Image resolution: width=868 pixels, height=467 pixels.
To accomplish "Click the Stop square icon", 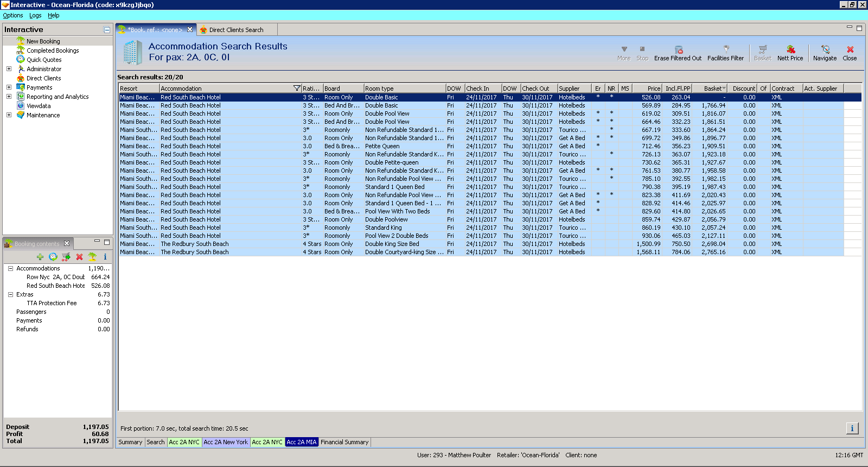I will point(642,49).
